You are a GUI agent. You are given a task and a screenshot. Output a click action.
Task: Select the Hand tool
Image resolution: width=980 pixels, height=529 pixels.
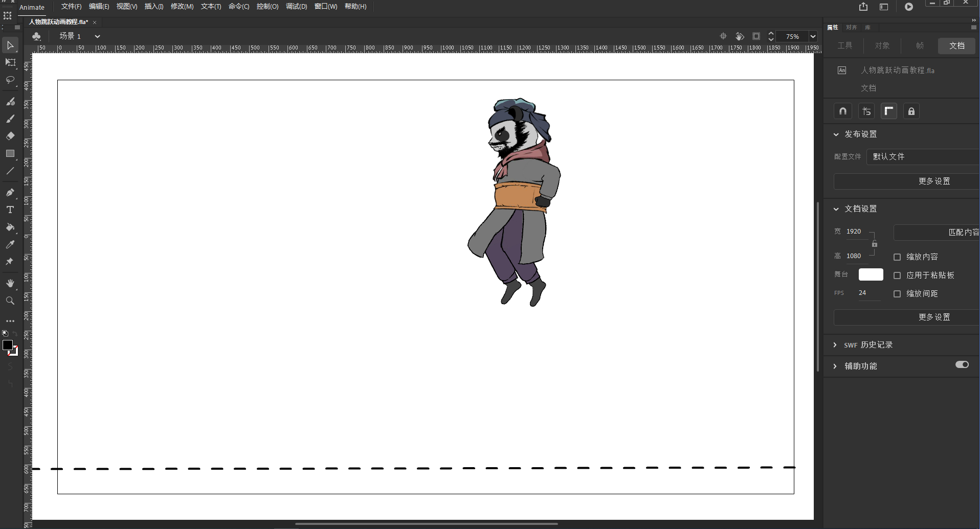(10, 284)
